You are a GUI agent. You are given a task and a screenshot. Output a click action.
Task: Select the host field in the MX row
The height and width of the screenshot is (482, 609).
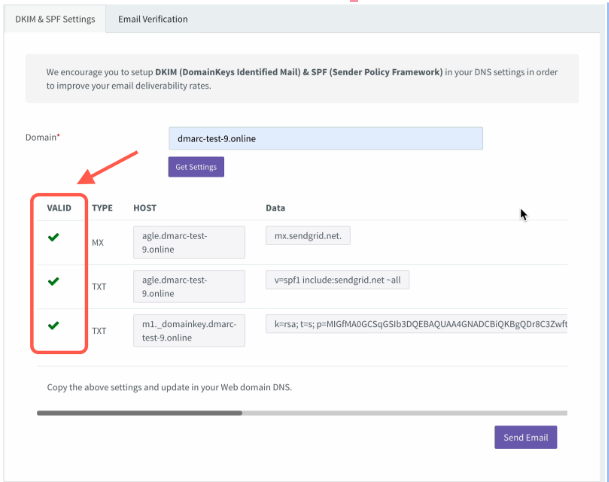point(188,241)
